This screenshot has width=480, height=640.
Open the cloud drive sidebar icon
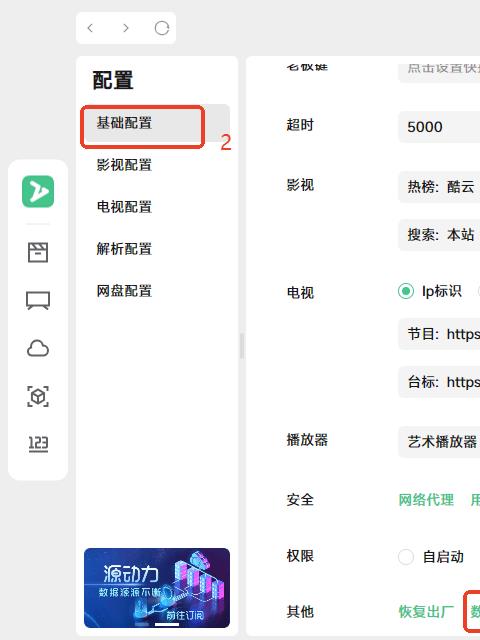point(38,349)
